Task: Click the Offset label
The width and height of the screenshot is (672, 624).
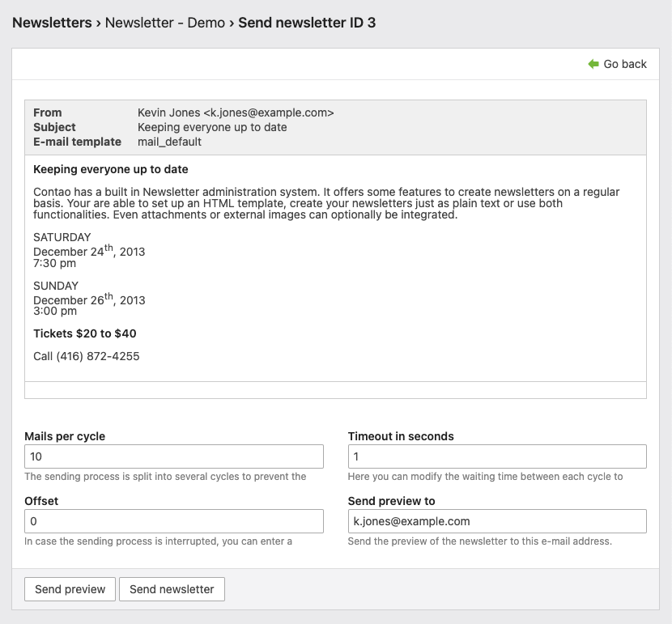Action: (41, 501)
